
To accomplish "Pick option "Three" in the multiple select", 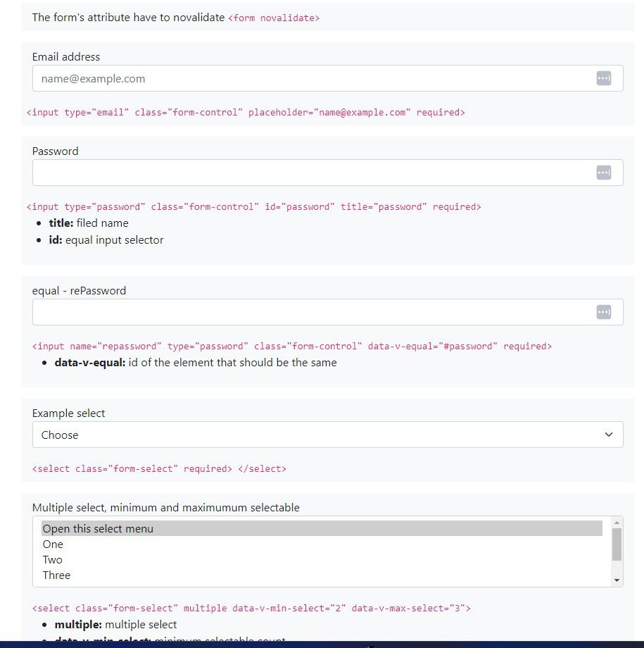I will [56, 575].
